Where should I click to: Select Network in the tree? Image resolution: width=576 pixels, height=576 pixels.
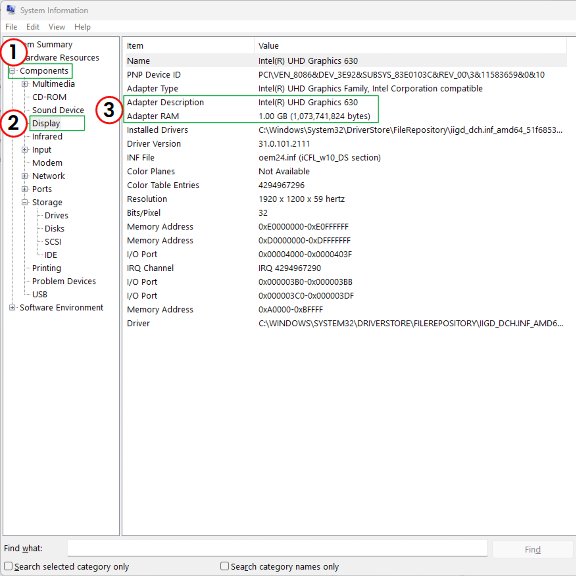48,176
